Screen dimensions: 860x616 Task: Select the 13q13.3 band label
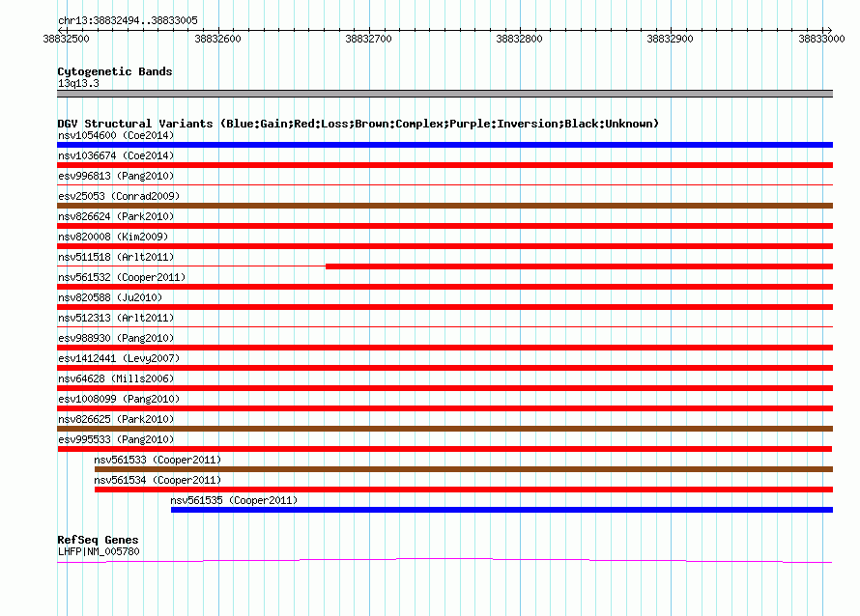pos(78,83)
